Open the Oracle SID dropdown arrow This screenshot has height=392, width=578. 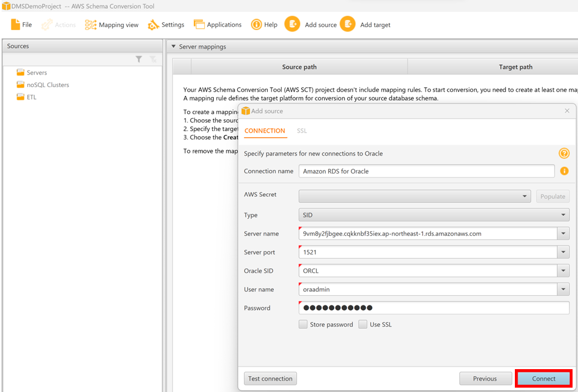pyautogui.click(x=563, y=271)
